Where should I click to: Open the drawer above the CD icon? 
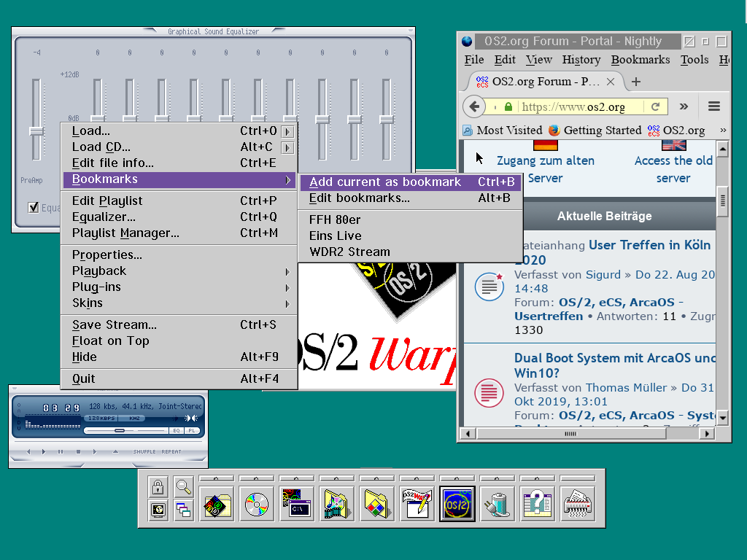pyautogui.click(x=256, y=478)
